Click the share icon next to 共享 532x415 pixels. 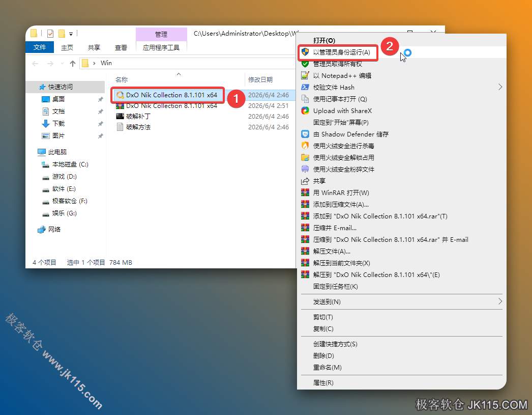tap(305, 181)
